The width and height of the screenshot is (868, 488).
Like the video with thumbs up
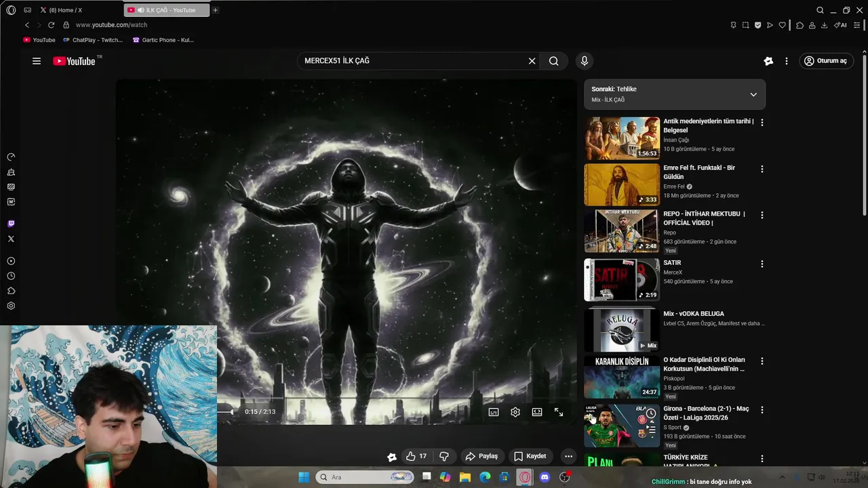(x=416, y=456)
